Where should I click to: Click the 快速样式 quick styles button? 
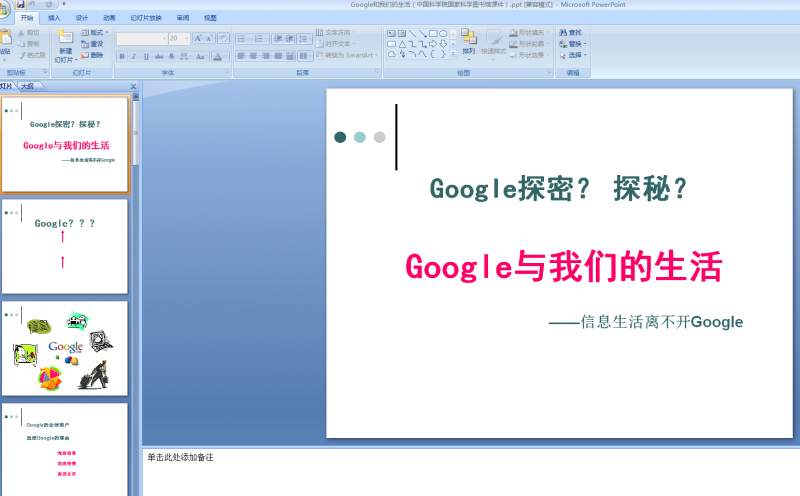click(493, 42)
